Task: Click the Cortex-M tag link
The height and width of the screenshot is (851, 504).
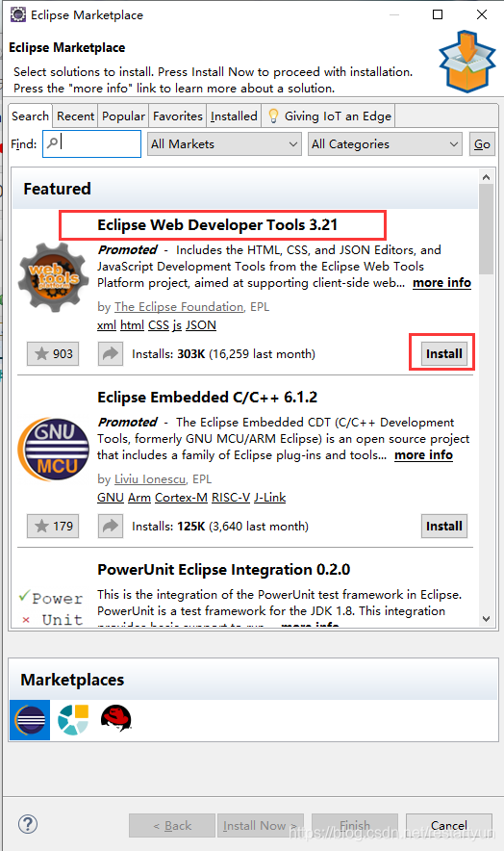Action: point(181,497)
